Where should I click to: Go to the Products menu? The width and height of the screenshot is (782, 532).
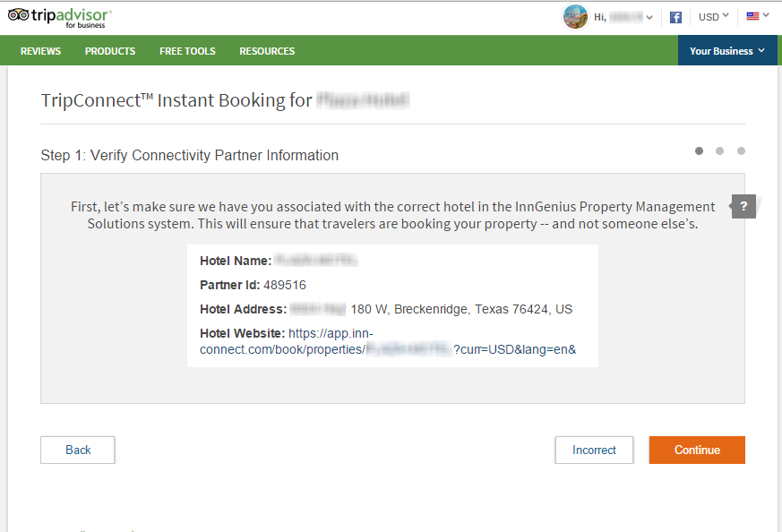(x=110, y=51)
